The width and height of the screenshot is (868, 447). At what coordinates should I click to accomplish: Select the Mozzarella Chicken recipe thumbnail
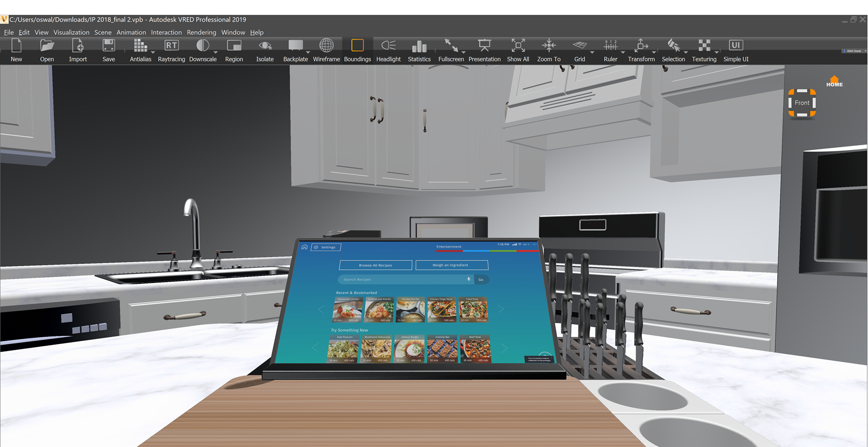(x=348, y=310)
